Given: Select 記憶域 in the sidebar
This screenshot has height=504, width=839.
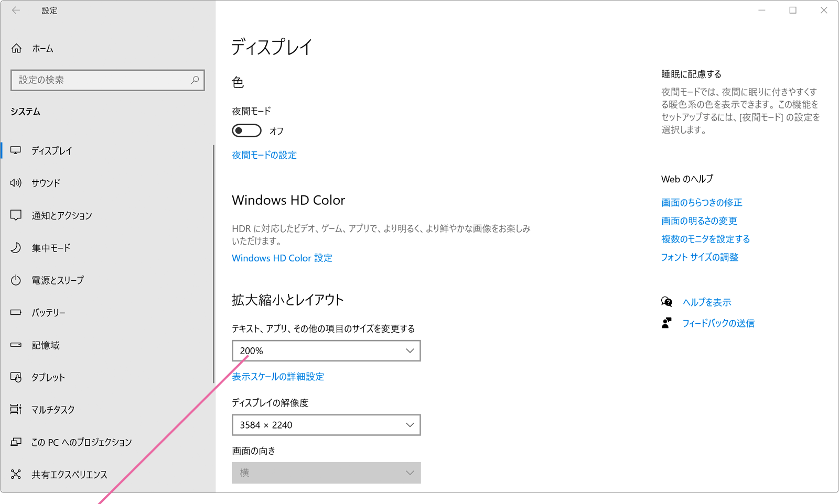Looking at the screenshot, I should (107, 345).
